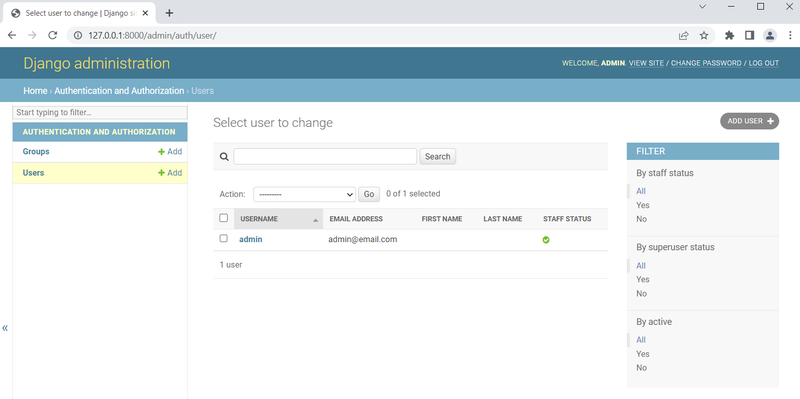800x399 pixels.
Task: Click the site information icon in the address bar
Action: [78, 35]
